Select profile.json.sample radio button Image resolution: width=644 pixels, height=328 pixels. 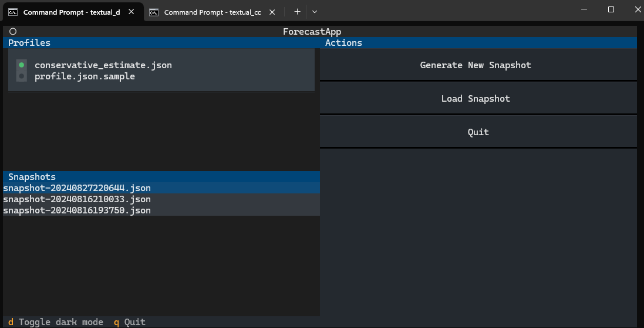[x=21, y=76]
